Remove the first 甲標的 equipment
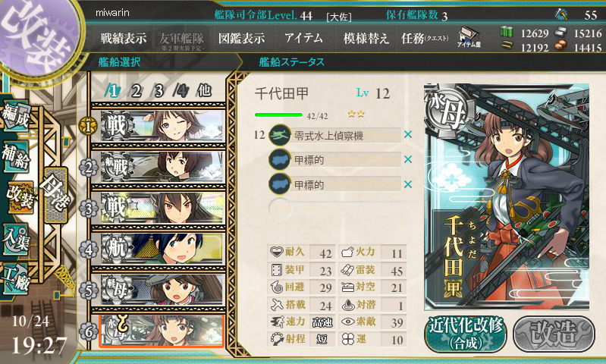 click(408, 159)
